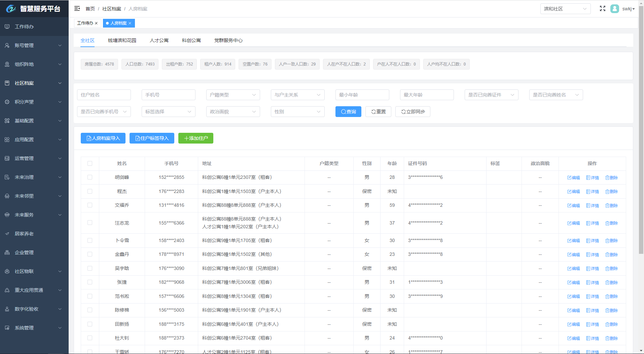Check the row for 程杰
Screen dimensions: 644x354
pos(90,191)
